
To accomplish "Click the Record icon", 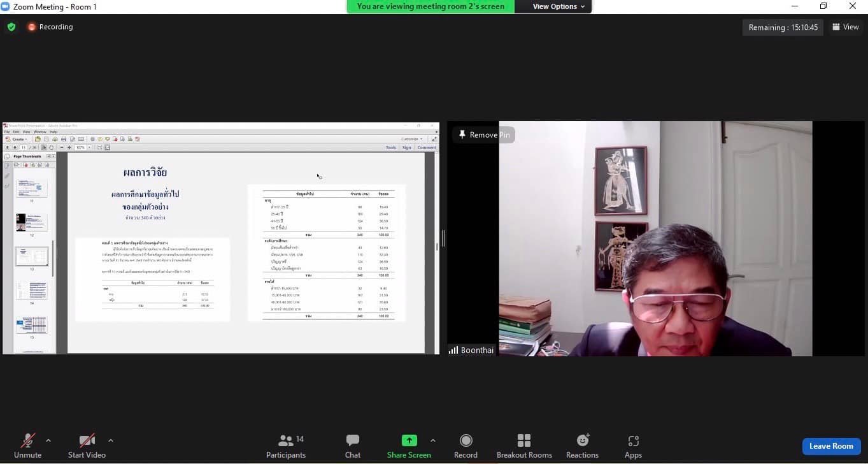I will click(x=466, y=440).
